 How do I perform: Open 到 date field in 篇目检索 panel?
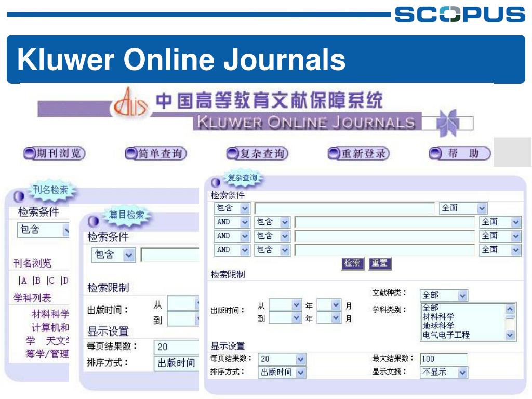[183, 319]
